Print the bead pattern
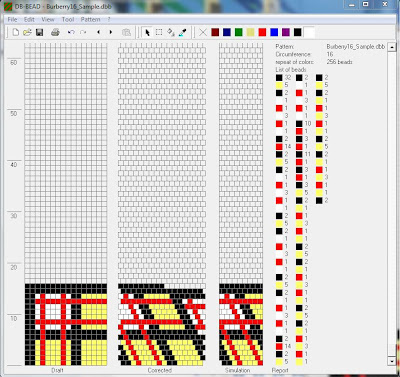 click(55, 32)
